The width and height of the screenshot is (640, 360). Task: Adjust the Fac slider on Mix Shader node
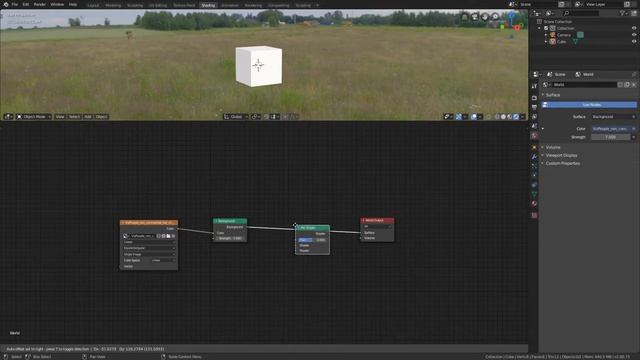312,240
